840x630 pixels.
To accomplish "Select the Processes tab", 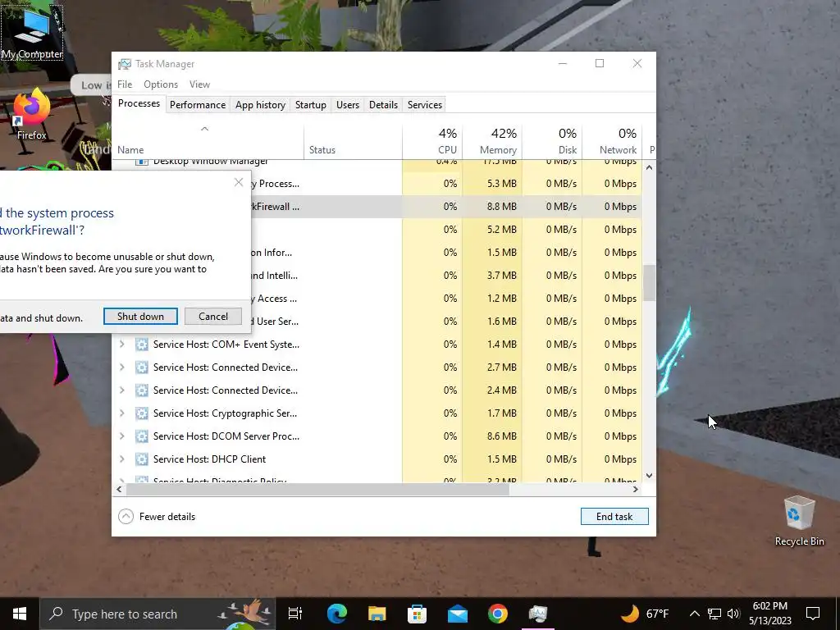I will [x=139, y=103].
